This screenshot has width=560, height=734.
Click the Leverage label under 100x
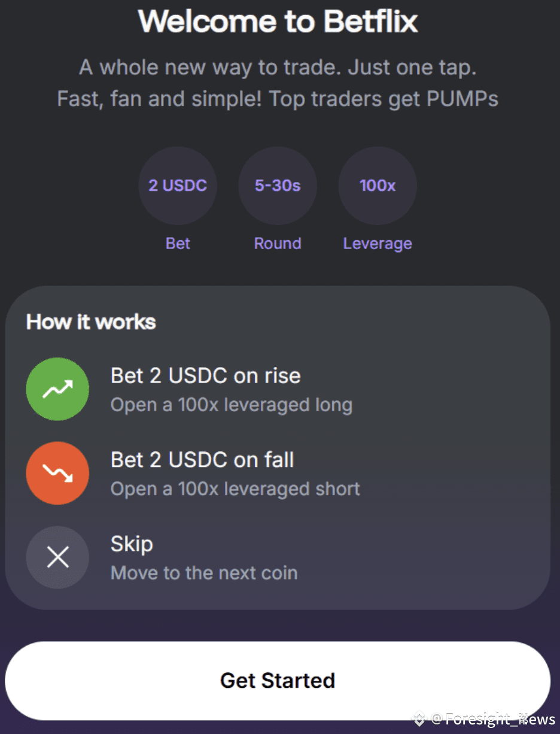378,244
